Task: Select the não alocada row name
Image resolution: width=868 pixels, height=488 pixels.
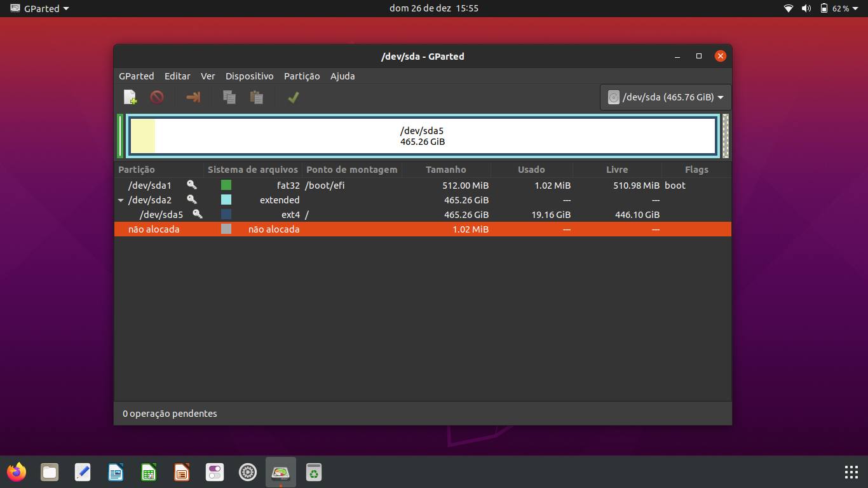Action: pos(154,229)
